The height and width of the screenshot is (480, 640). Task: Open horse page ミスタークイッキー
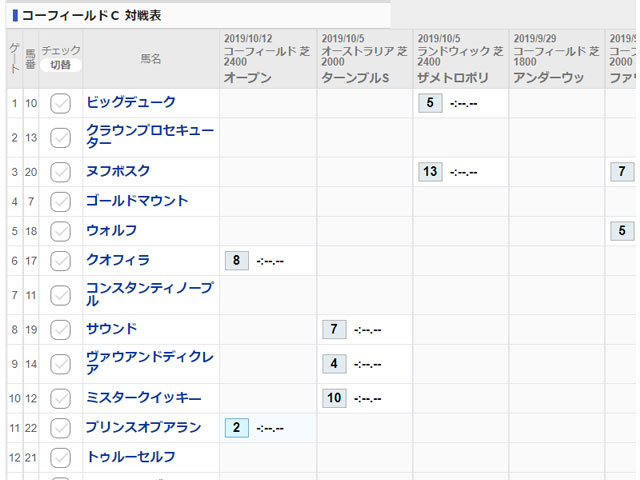click(x=144, y=398)
